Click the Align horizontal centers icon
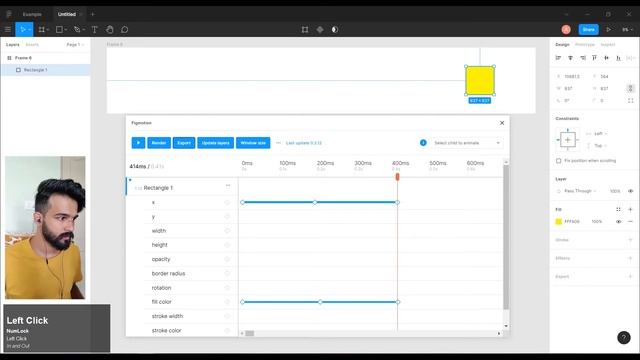The image size is (640, 360). 571,58
